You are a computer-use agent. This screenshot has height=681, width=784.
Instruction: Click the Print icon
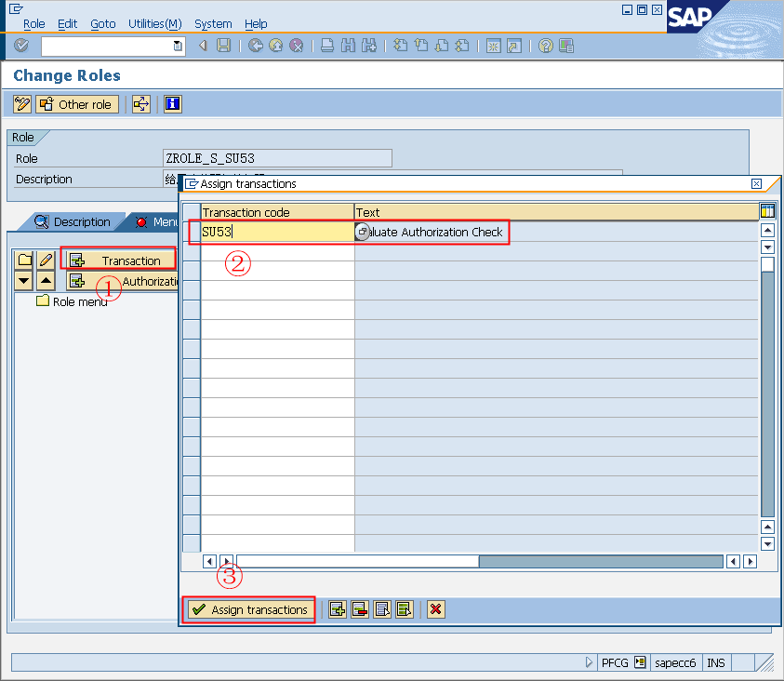click(x=327, y=46)
